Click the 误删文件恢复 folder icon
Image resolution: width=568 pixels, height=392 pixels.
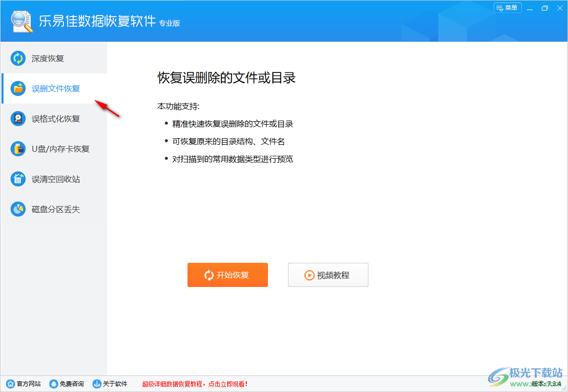[18, 88]
